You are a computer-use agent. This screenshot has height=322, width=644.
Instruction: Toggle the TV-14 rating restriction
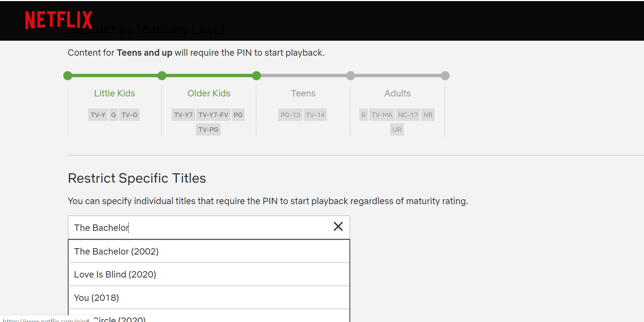[315, 114]
